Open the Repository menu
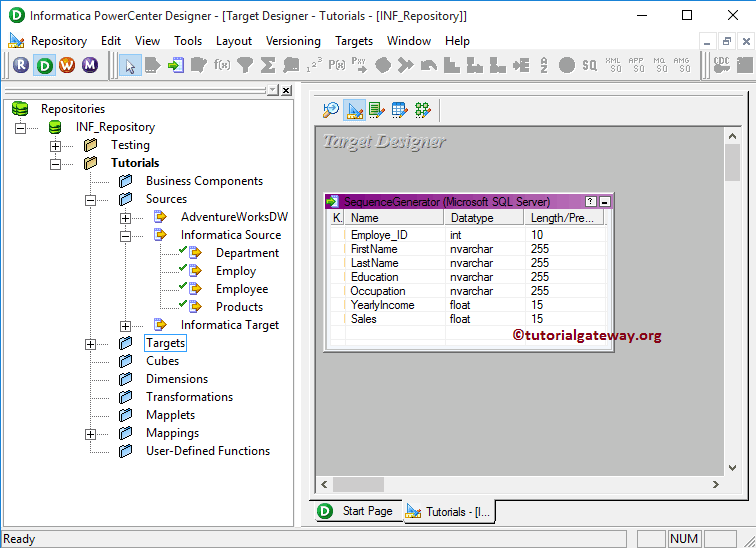 click(59, 41)
